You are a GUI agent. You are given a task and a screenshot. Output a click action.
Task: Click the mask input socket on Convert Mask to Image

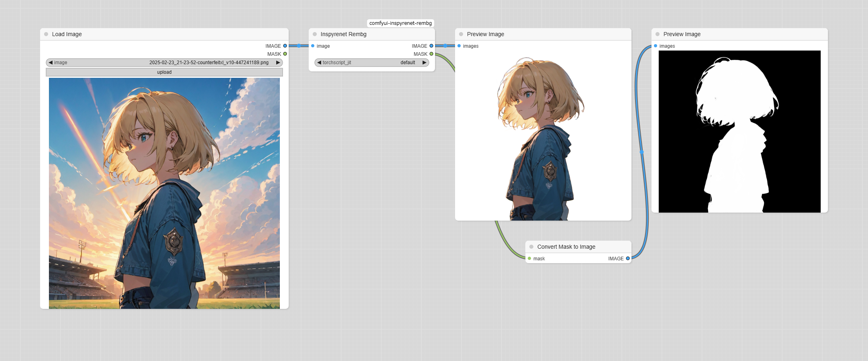click(529, 259)
